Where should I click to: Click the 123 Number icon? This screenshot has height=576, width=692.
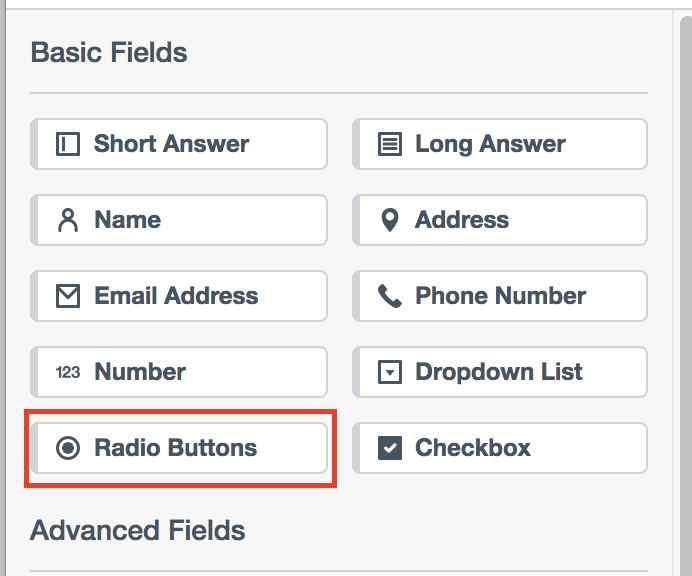coord(68,372)
